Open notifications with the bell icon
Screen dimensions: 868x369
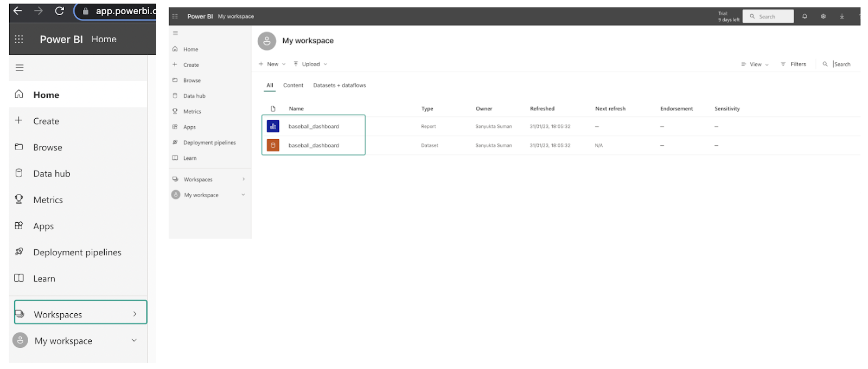point(805,16)
